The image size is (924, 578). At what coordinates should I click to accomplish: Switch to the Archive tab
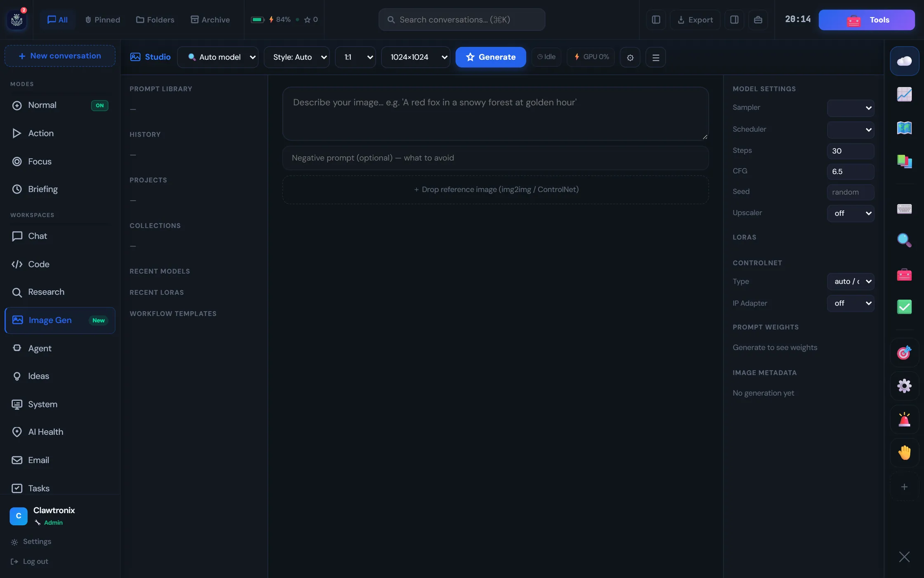(x=210, y=19)
